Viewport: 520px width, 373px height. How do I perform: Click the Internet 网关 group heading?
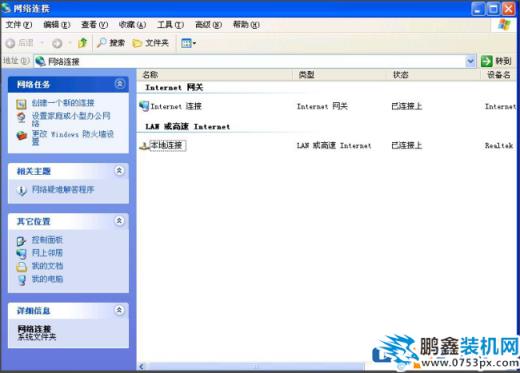[x=174, y=88]
